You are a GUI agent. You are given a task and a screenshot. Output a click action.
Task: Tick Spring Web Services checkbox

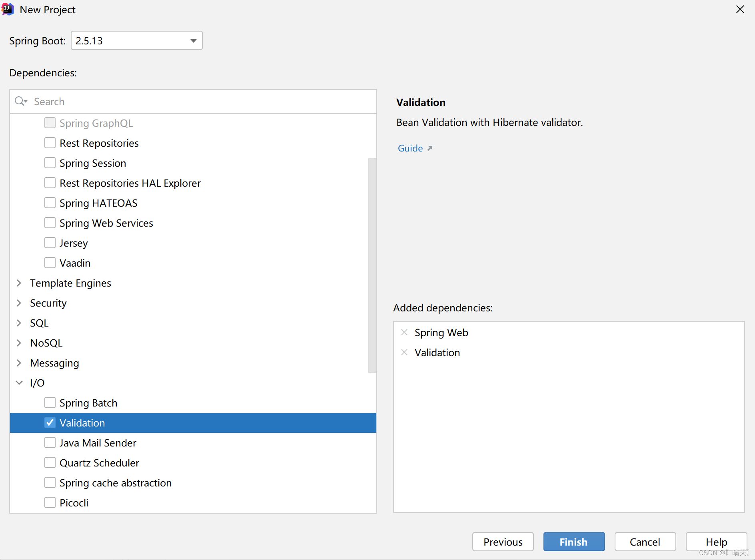50,223
